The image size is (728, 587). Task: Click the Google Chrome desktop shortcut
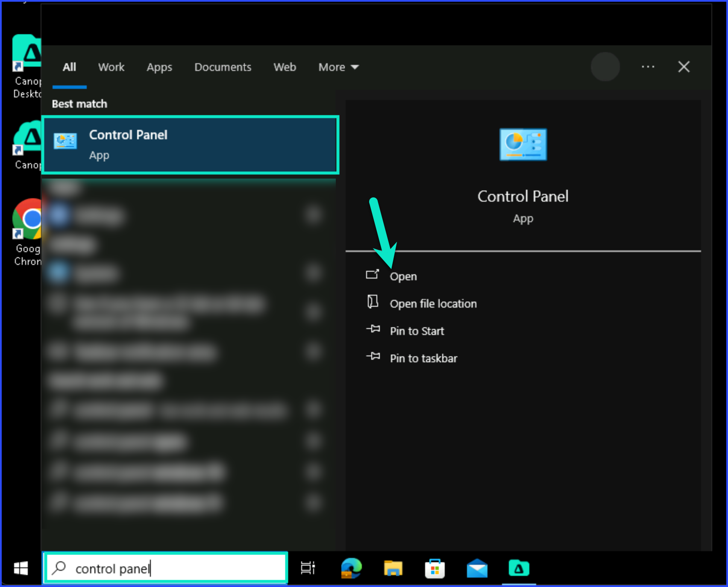[x=27, y=232]
